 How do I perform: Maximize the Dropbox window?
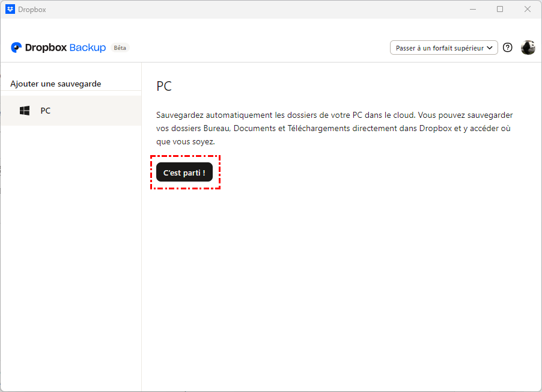click(500, 10)
